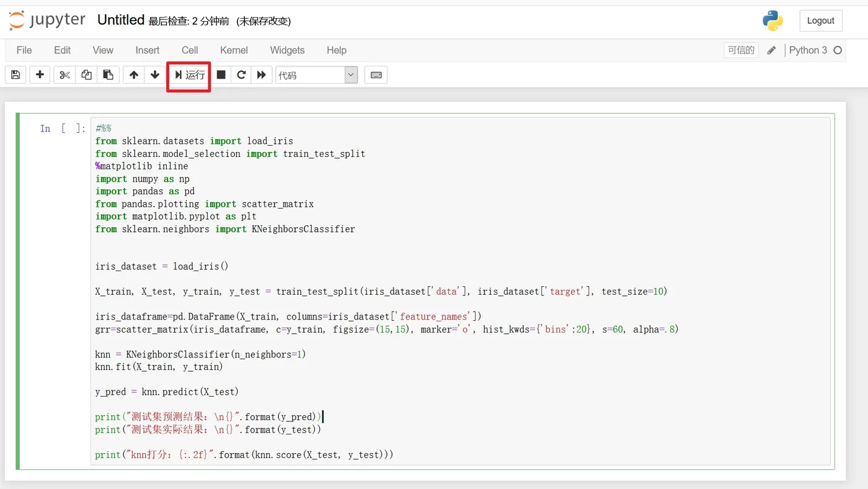The image size is (868, 489).
Task: Insert cell below with the plus icon
Action: 40,75
